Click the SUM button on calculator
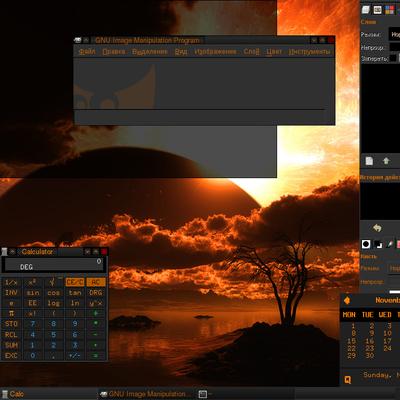This screenshot has height=400, width=400. (x=11, y=345)
